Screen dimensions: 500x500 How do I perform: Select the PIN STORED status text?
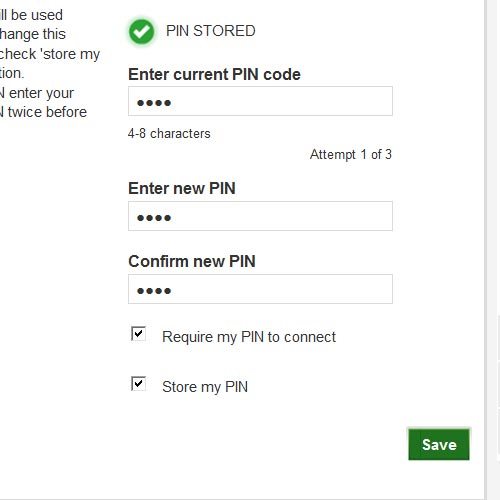point(211,31)
